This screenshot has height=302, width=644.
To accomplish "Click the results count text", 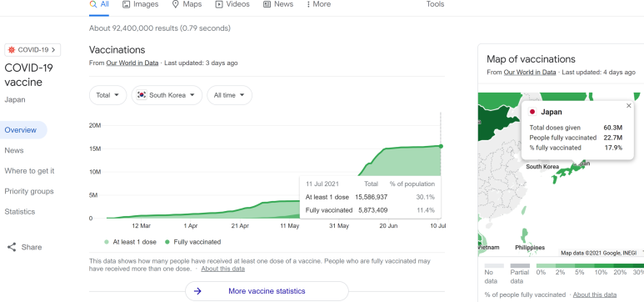I will [x=160, y=28].
